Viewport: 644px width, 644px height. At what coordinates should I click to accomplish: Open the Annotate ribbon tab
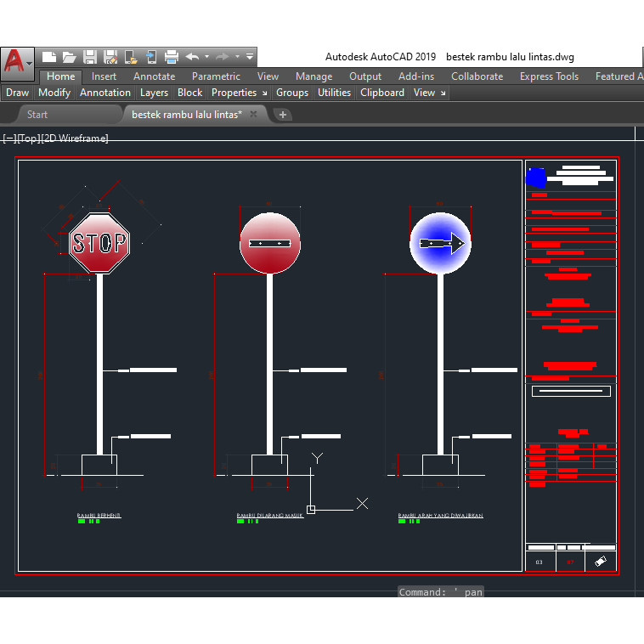coord(154,76)
